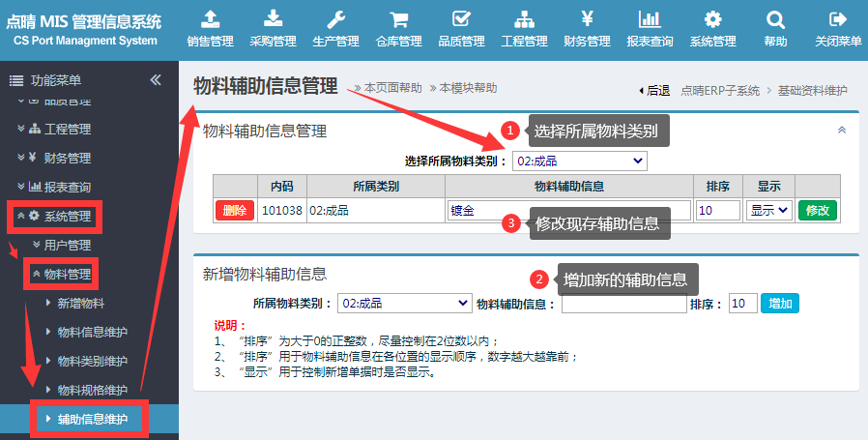This screenshot has width=868, height=440.
Task: Select 新增物料 in sidebar menu
Action: tap(80, 303)
